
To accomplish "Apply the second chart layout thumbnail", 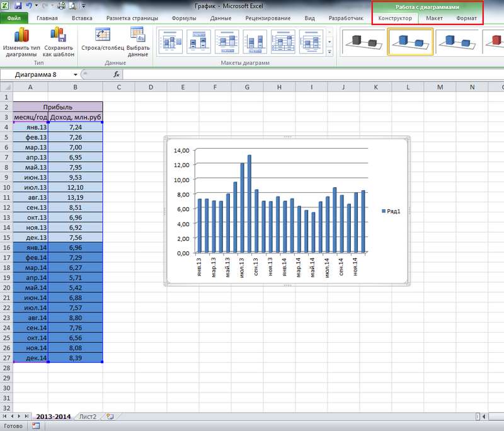I will (x=198, y=42).
